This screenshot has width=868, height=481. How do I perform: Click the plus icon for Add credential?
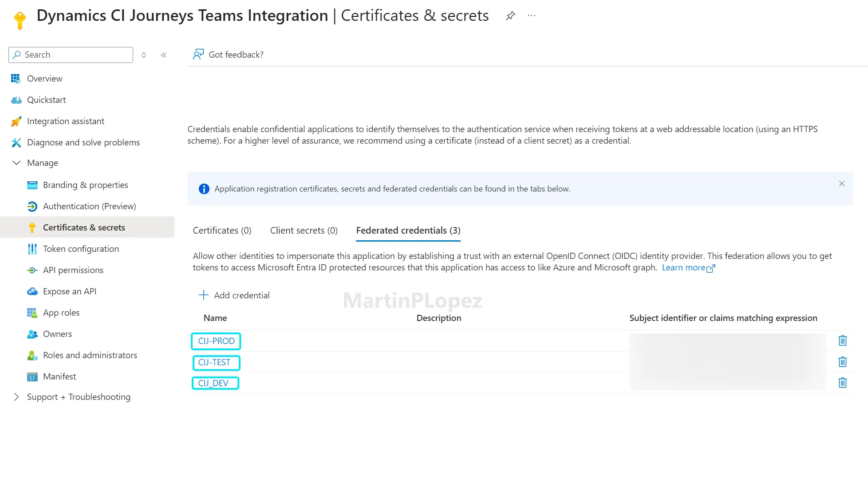tap(204, 295)
